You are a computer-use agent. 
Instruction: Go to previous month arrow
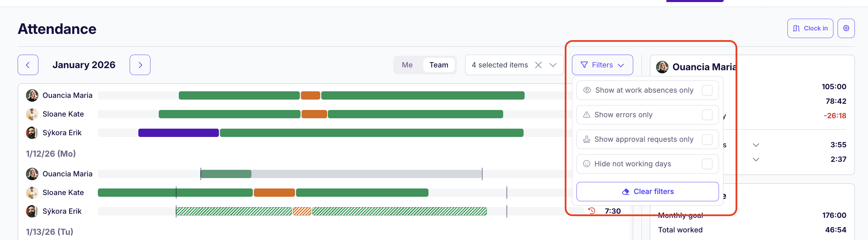[x=28, y=65]
